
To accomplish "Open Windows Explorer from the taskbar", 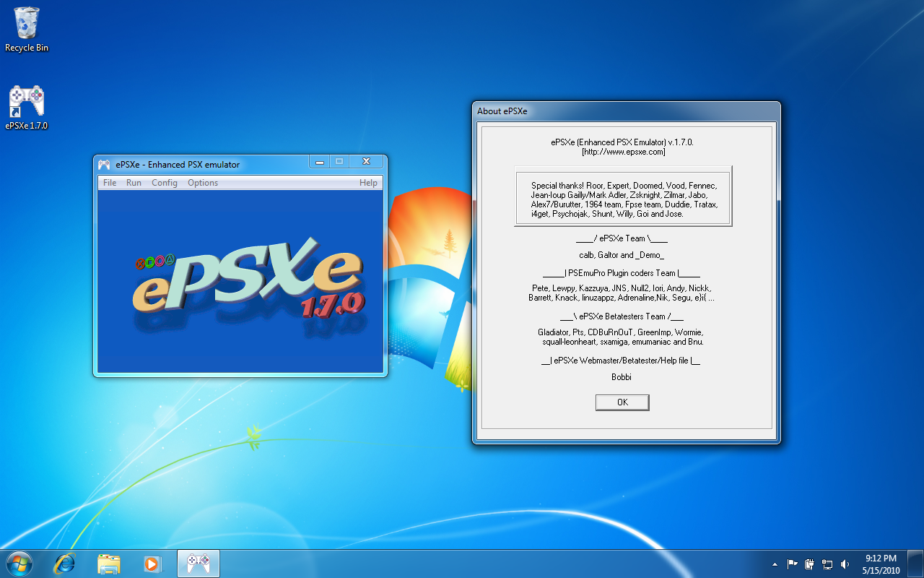I will point(109,564).
